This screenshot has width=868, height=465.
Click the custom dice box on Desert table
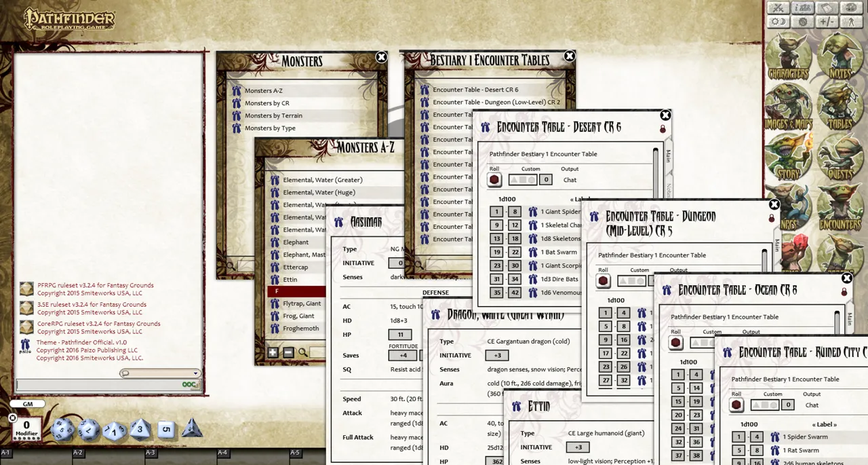tap(522, 180)
